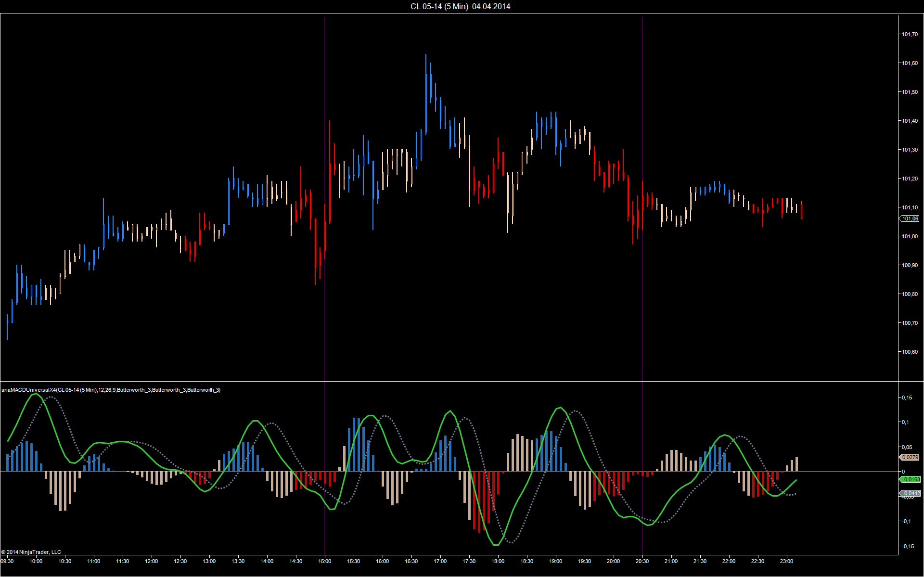Click the 100,60 price axis label
This screenshot has width=924, height=577.
pyautogui.click(x=910, y=352)
